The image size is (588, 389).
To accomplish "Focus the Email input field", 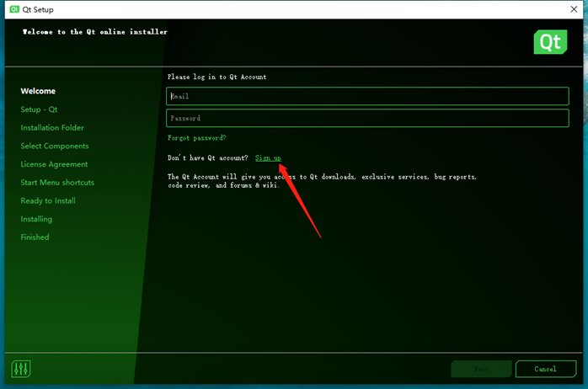I will coord(367,96).
